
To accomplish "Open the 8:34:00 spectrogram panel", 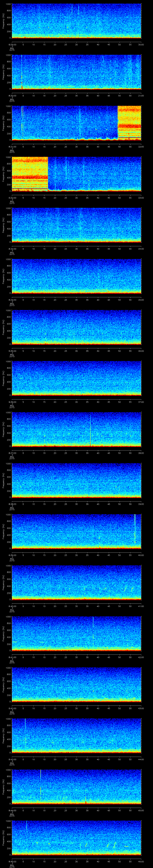I will coord(76,276).
